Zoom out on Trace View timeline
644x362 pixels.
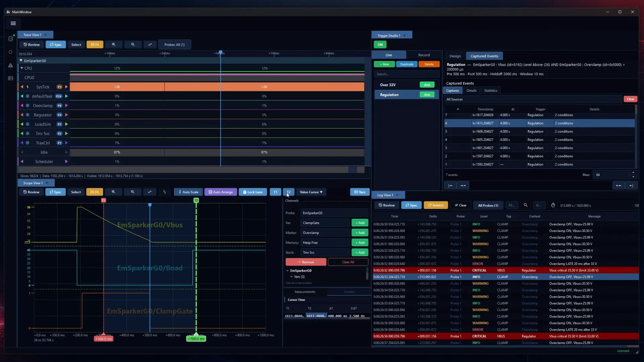pyautogui.click(x=133, y=45)
